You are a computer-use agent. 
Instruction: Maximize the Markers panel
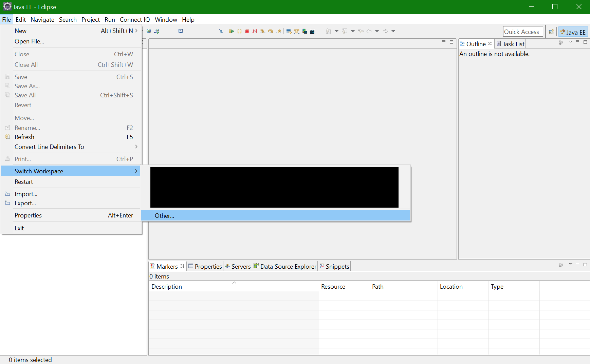coord(585,265)
